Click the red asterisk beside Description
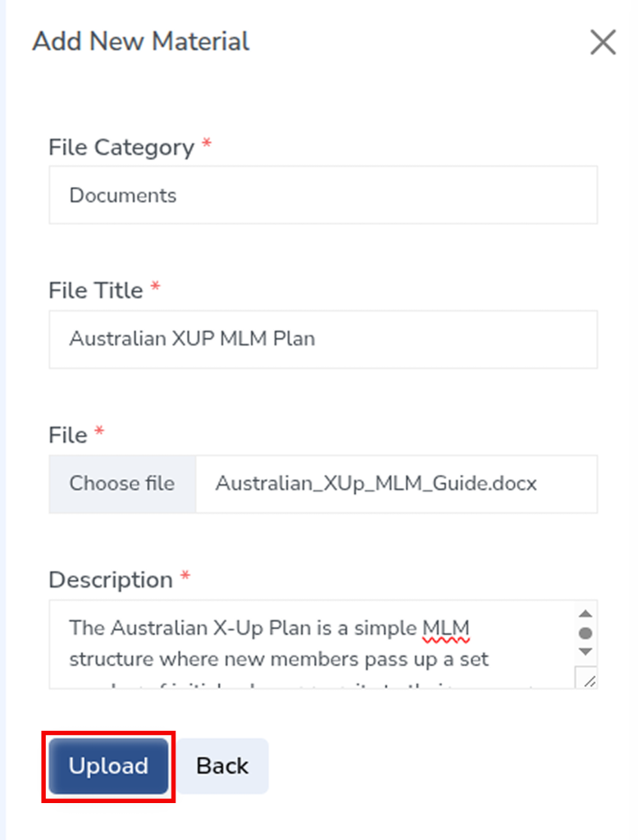The image size is (638, 840). click(x=185, y=577)
